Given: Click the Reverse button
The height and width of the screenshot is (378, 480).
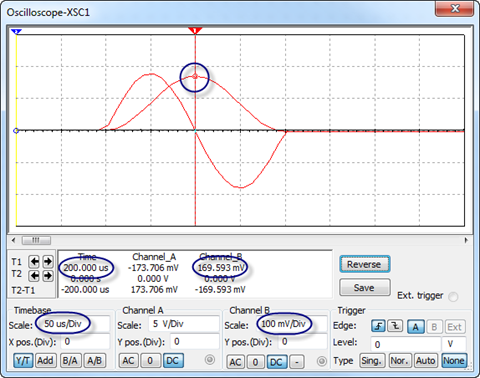Looking at the screenshot, I should click(365, 264).
